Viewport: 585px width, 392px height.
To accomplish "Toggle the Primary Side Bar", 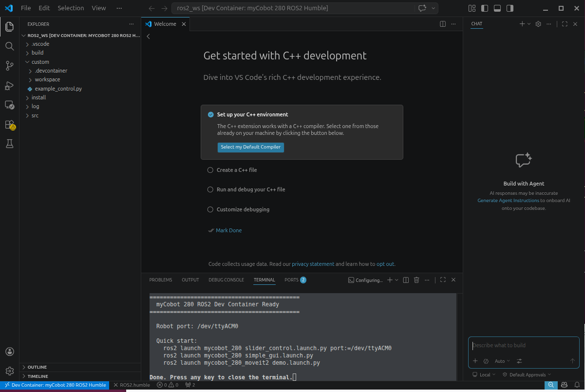I will tap(484, 8).
